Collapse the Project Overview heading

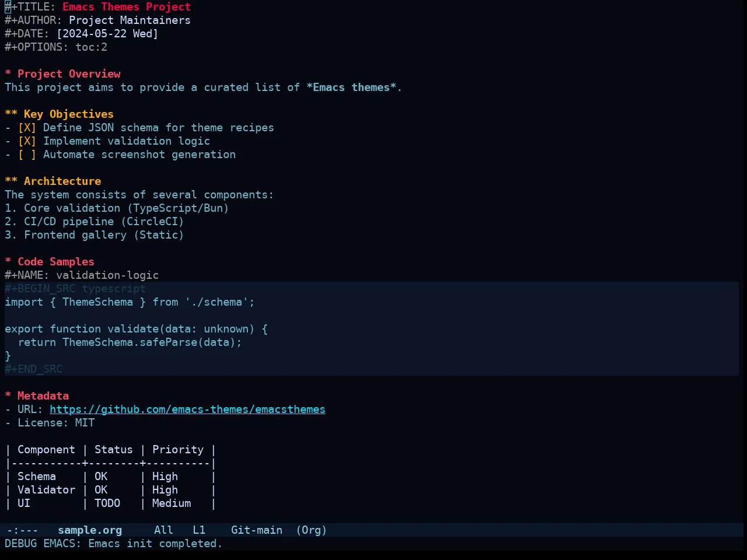pyautogui.click(x=62, y=74)
